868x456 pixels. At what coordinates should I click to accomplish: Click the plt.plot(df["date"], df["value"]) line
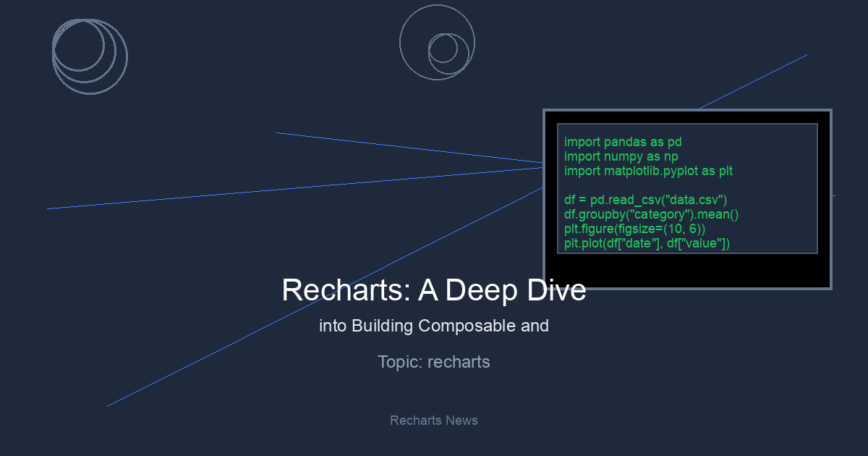pyautogui.click(x=647, y=243)
